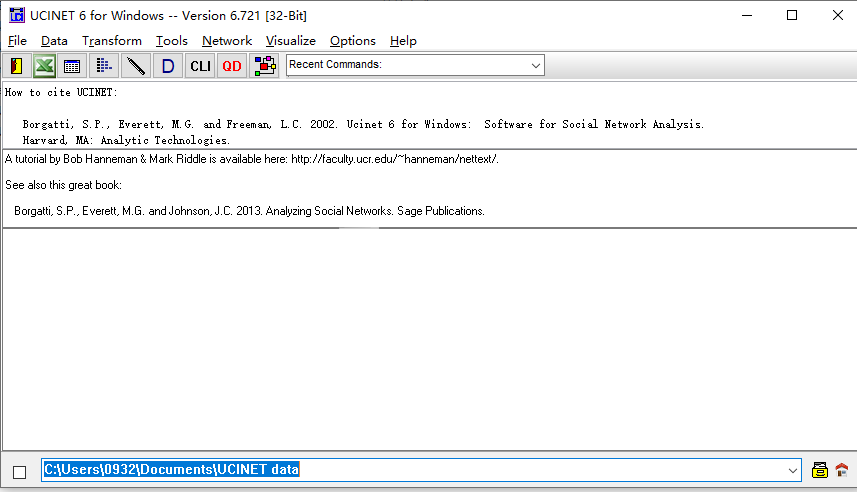Launch the NetDraw network diagram icon
Image resolution: width=857 pixels, height=492 pixels.
pos(265,66)
